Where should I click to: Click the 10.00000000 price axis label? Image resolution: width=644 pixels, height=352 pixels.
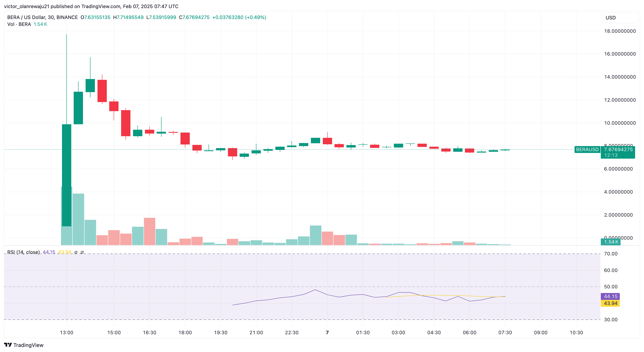620,123
